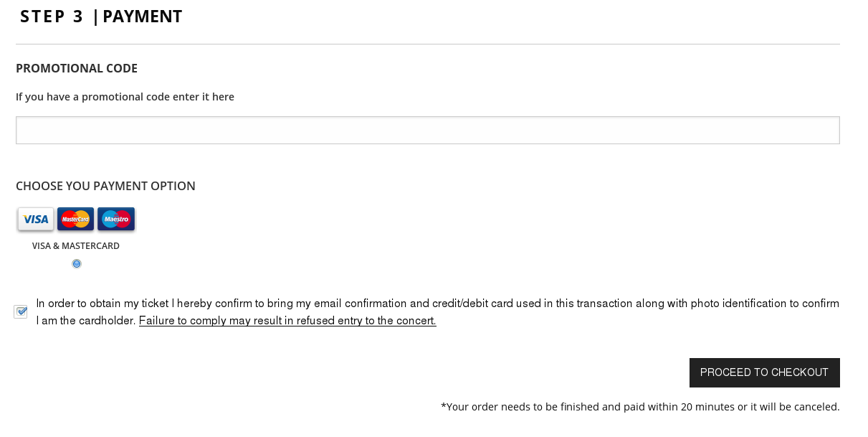Click the horizontal divider below the Payment header
The width and height of the screenshot is (868, 437).
(427, 44)
